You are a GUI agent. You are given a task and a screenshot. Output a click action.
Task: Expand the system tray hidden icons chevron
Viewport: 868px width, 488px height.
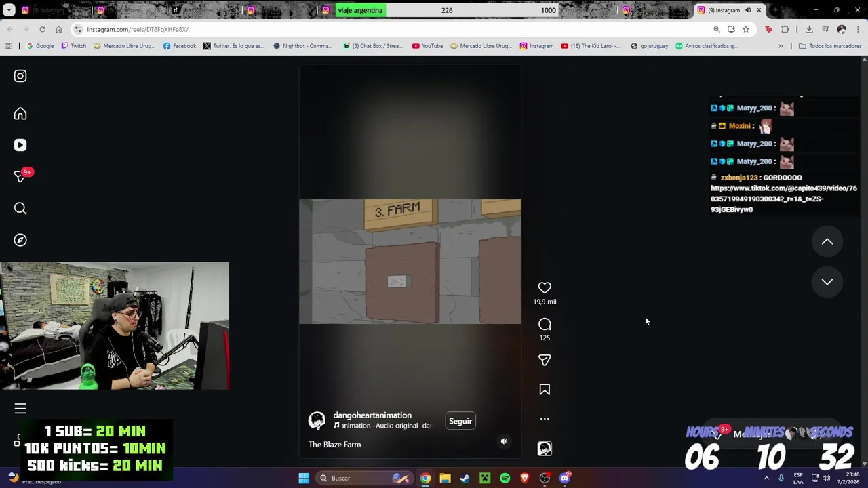pyautogui.click(x=767, y=478)
